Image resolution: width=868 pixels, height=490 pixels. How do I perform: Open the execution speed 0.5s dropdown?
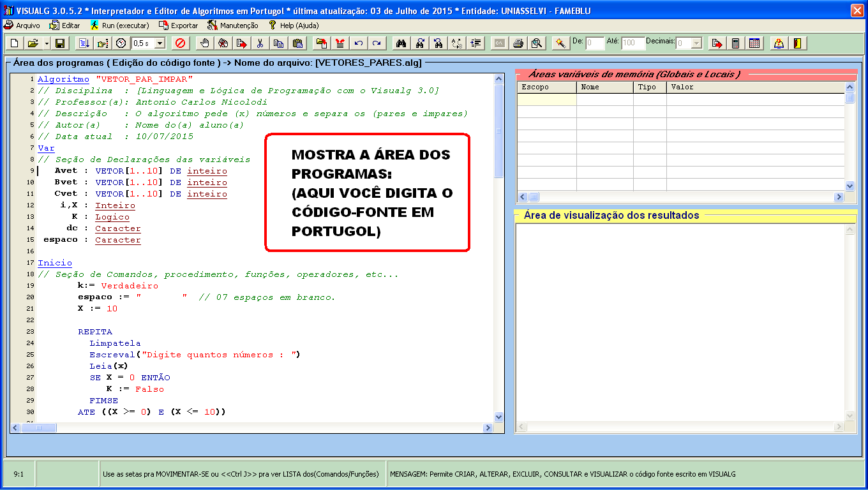[160, 43]
